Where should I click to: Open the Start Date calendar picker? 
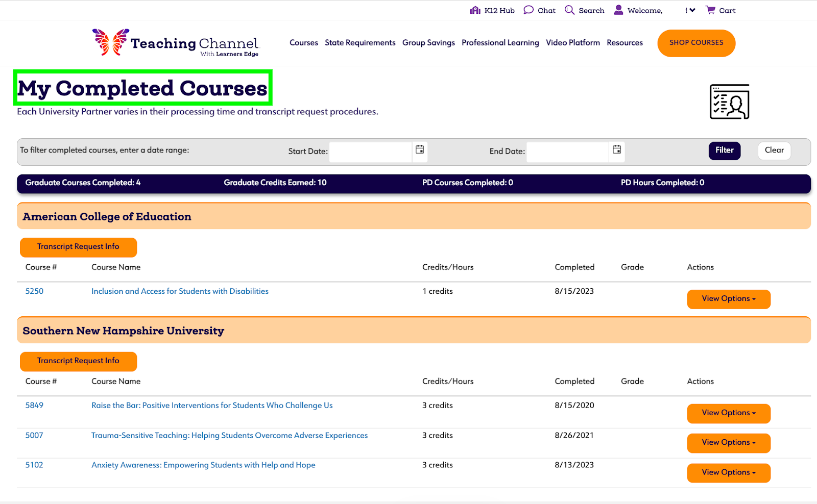coord(420,150)
